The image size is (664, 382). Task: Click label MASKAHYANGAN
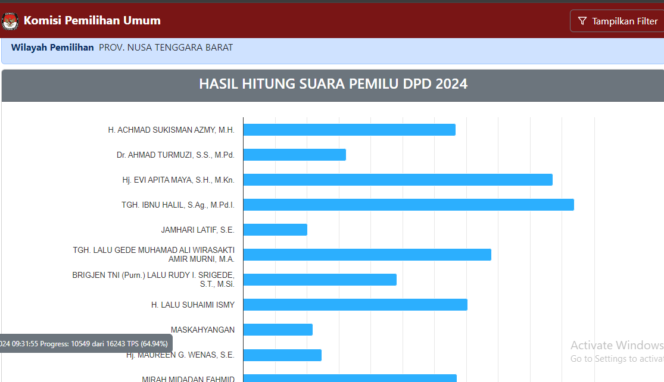pos(202,330)
